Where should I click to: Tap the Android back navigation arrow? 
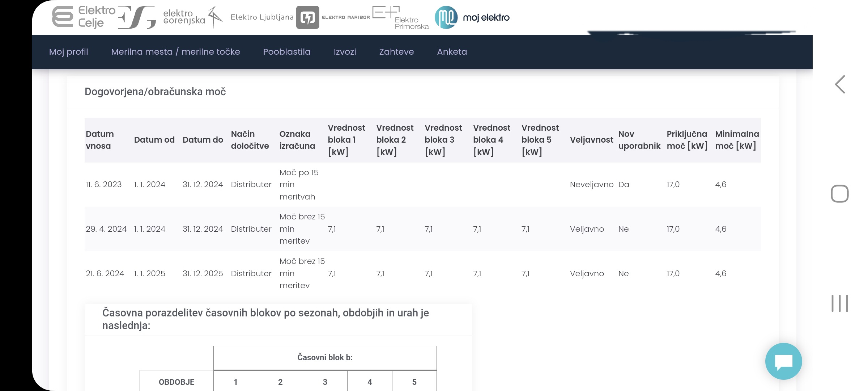point(840,84)
